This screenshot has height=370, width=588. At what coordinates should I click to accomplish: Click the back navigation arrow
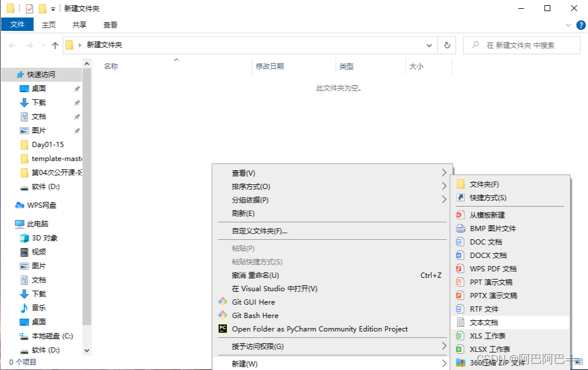click(12, 46)
